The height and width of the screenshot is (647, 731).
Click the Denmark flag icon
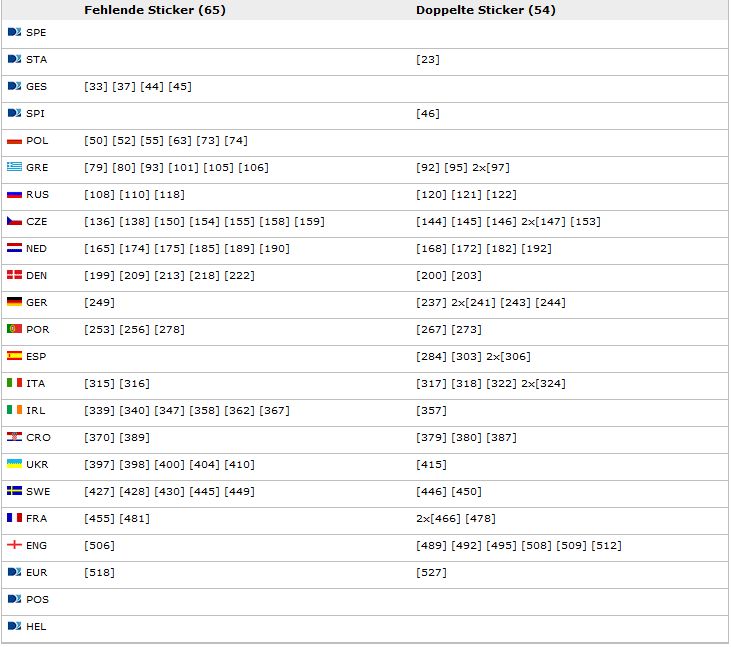pyautogui.click(x=14, y=275)
